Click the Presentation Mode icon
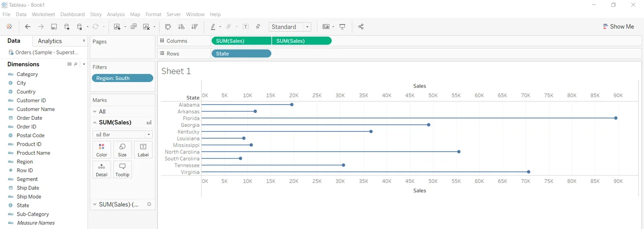The height and width of the screenshot is (229, 644). [x=342, y=27]
